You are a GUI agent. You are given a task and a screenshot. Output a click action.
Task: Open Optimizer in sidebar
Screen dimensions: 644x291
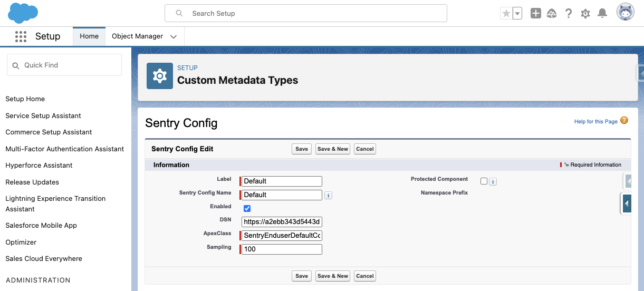(x=21, y=242)
